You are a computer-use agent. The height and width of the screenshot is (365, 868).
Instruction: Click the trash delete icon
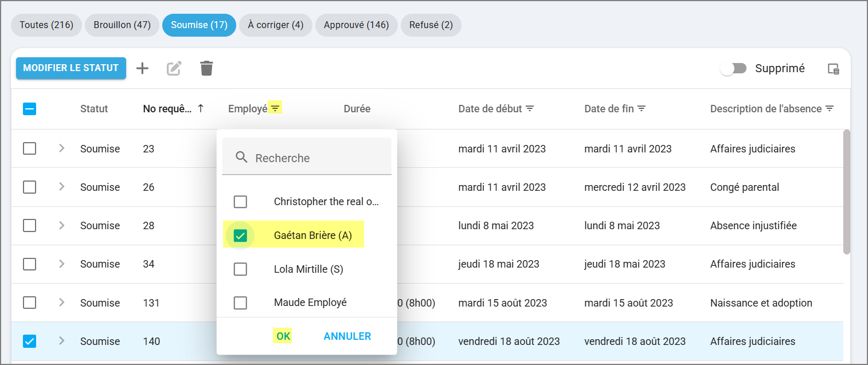(206, 68)
